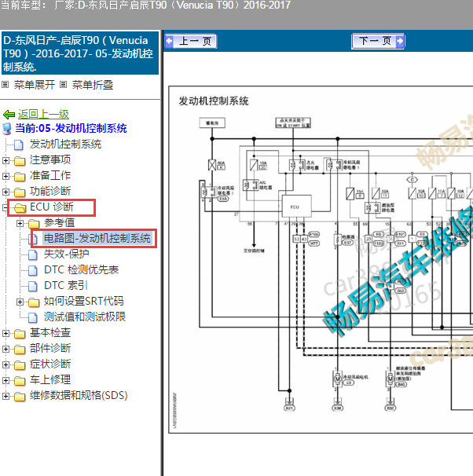
Task: Expand the 参考值 subfolder
Action: pyautogui.click(x=20, y=224)
